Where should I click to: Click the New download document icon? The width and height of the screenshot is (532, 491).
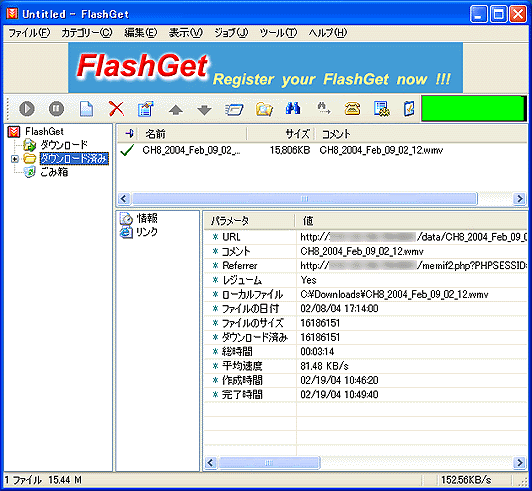click(86, 109)
